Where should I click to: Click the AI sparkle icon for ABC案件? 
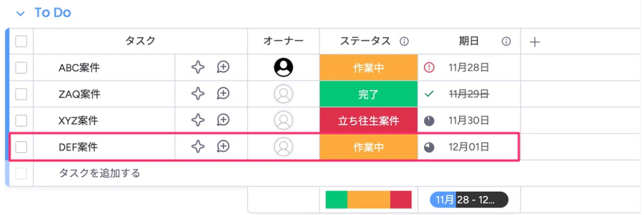pos(197,67)
